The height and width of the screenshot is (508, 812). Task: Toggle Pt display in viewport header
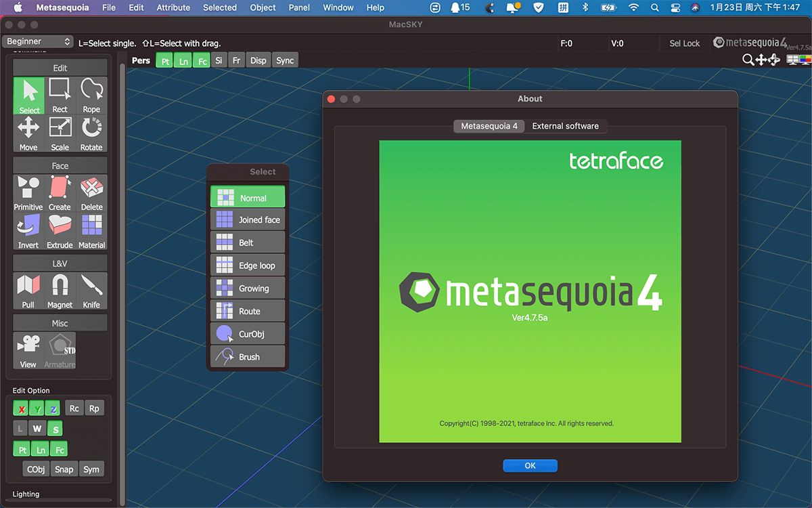[165, 60]
